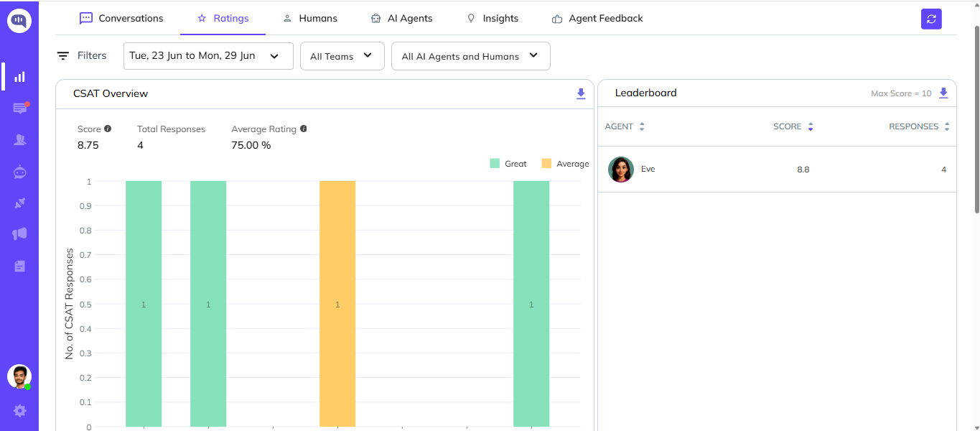The width and height of the screenshot is (980, 431).
Task: Open the inbox chat sidebar icon
Action: tap(20, 108)
